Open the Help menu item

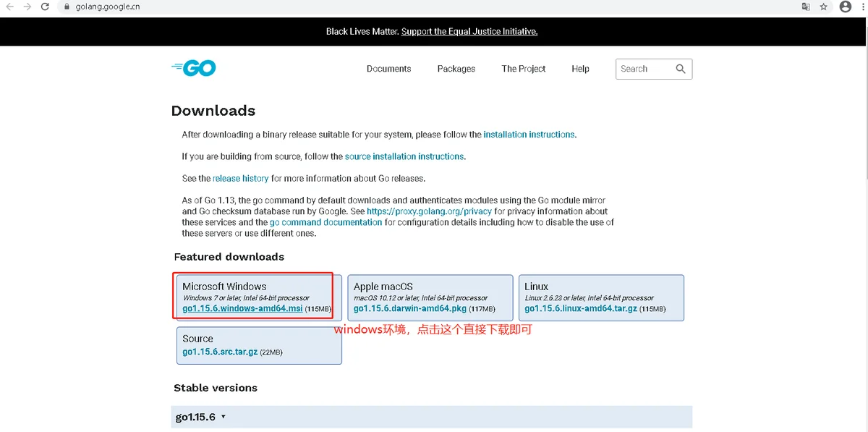click(580, 69)
